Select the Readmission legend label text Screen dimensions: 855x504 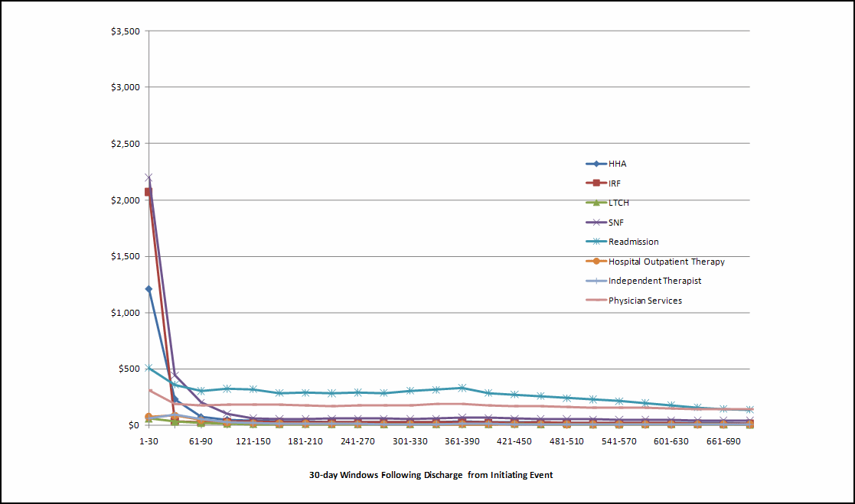click(633, 242)
